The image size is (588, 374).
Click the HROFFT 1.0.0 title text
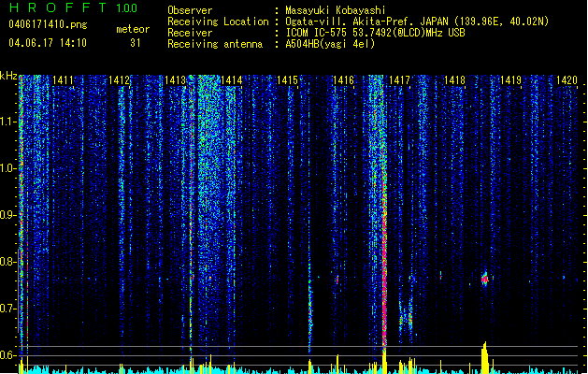click(x=74, y=7)
